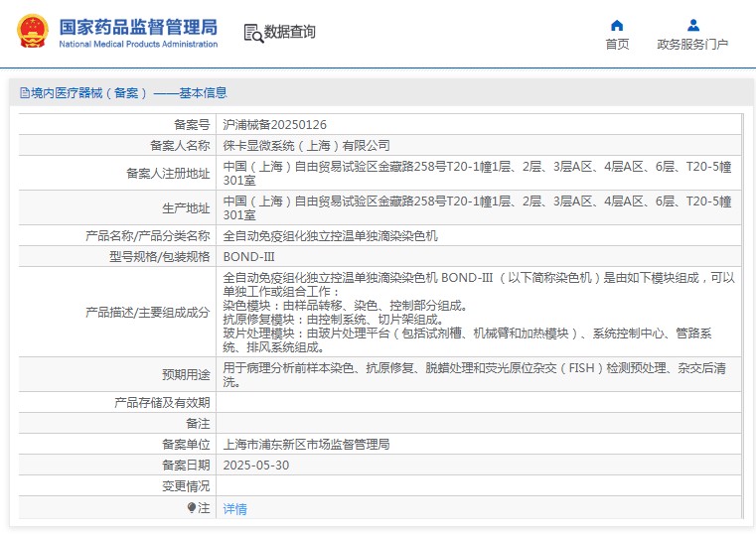Click the 备案人注册地址 value cell

point(478,173)
